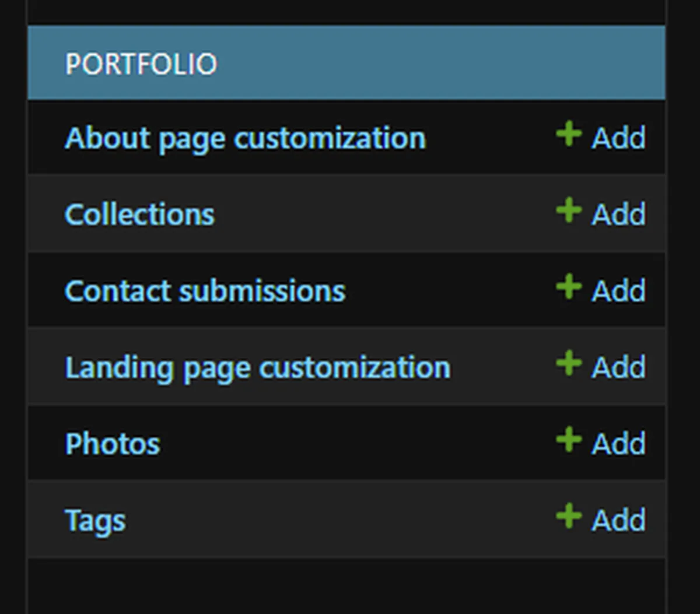The image size is (700, 614).
Task: Click plus icon for Landing page customization
Action: point(569,363)
